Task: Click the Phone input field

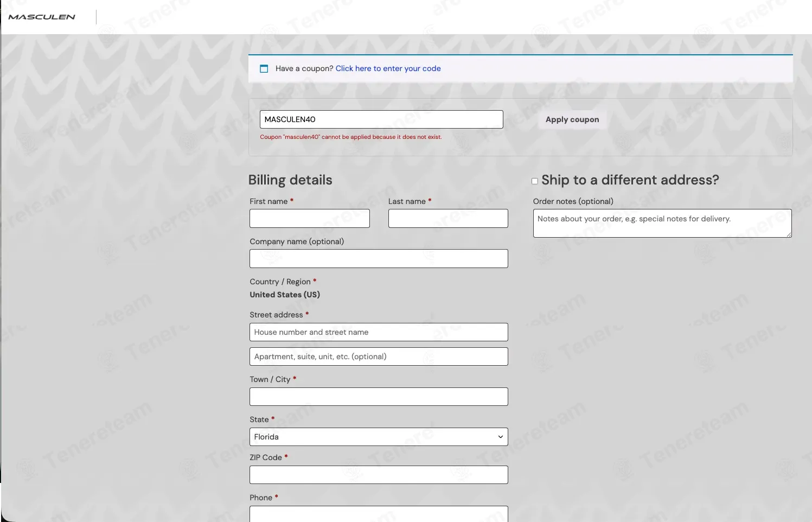Action: tap(379, 514)
